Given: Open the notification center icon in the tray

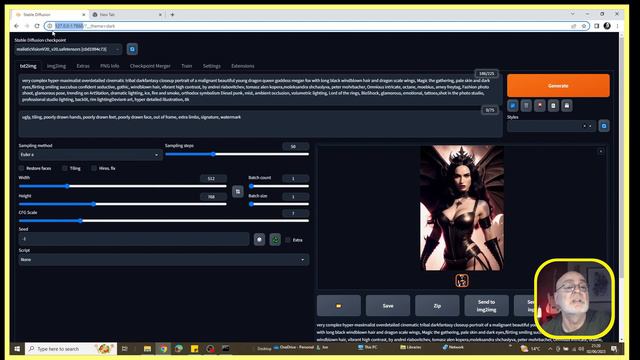Looking at the screenshot, I should coord(614,349).
